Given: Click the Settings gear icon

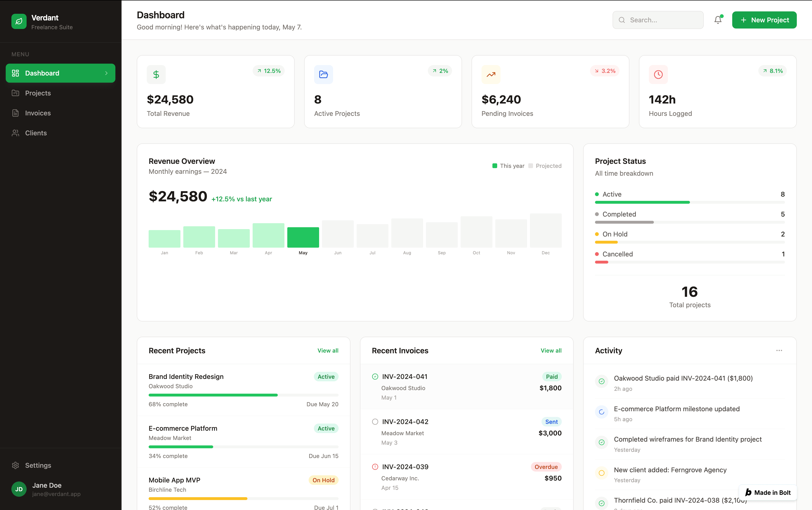Looking at the screenshot, I should [15, 465].
